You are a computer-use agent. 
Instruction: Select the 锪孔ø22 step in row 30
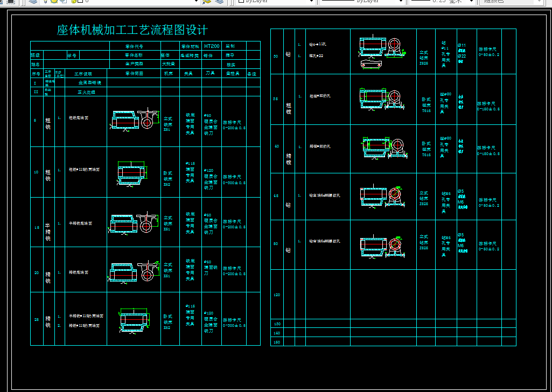pyautogui.click(x=316, y=55)
